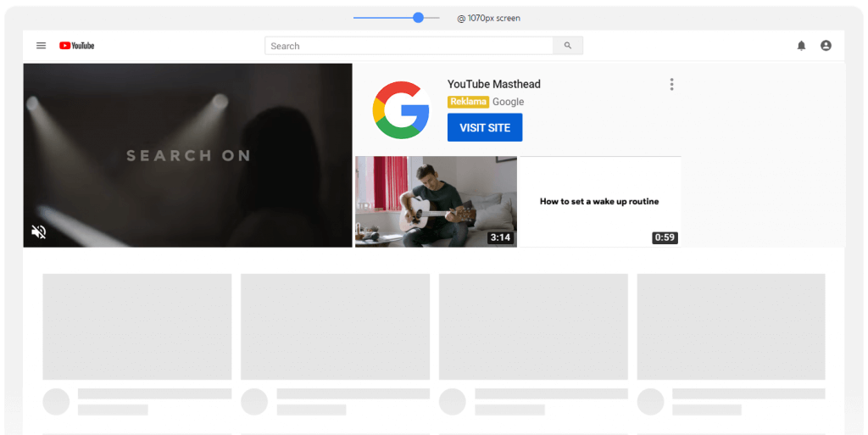Select the rightmost placeholder video card
868x435 pixels.
tap(731, 326)
